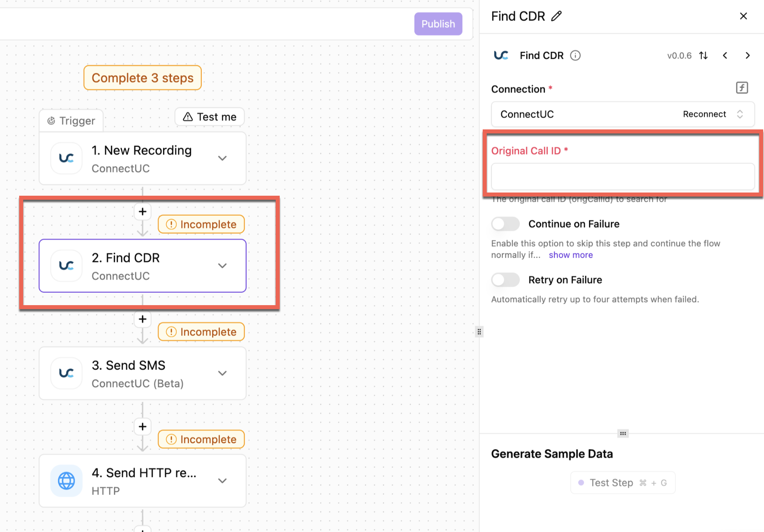Open the ConnectUC connection dropdown
The height and width of the screenshot is (532, 764).
point(623,114)
